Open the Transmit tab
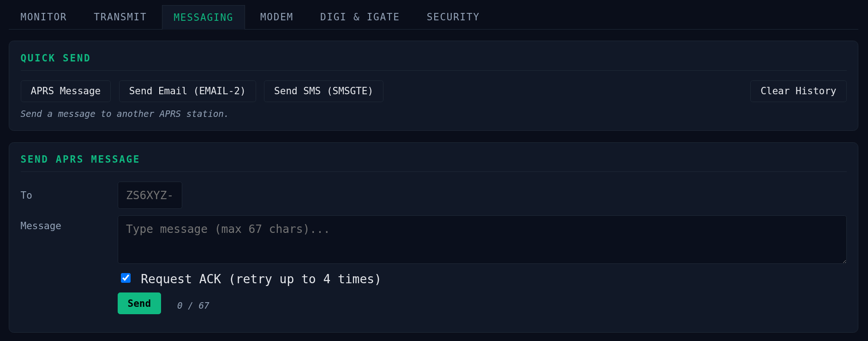 coord(120,17)
